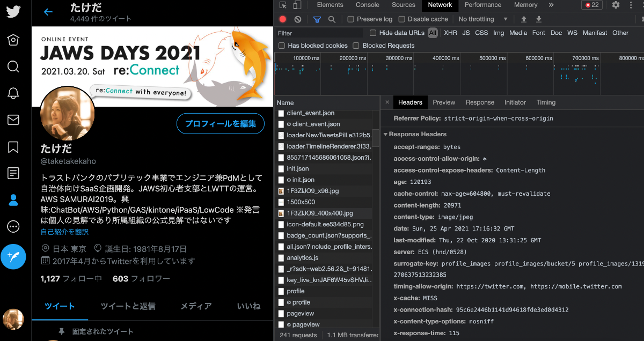The image size is (644, 341).
Task: Open Lists icon in Twitter sidebar
Action: [x=13, y=173]
